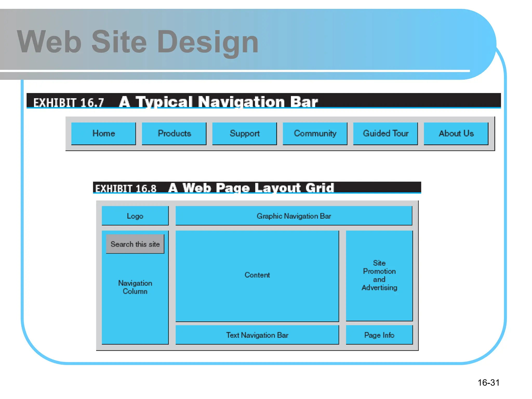The image size is (532, 399).
Task: Click the Home navigation button
Action: (x=103, y=134)
